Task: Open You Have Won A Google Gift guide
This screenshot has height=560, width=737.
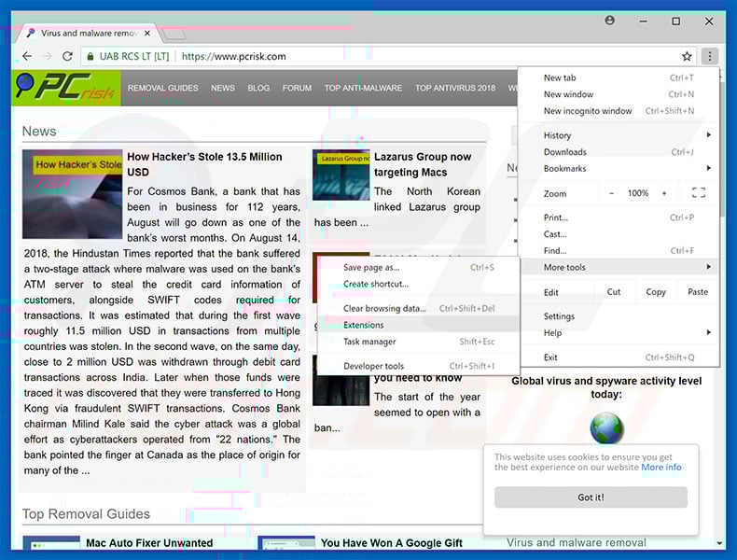Action: tap(392, 543)
